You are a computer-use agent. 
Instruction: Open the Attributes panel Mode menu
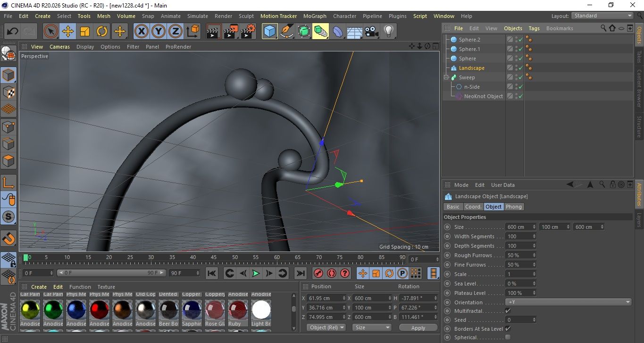(x=461, y=185)
